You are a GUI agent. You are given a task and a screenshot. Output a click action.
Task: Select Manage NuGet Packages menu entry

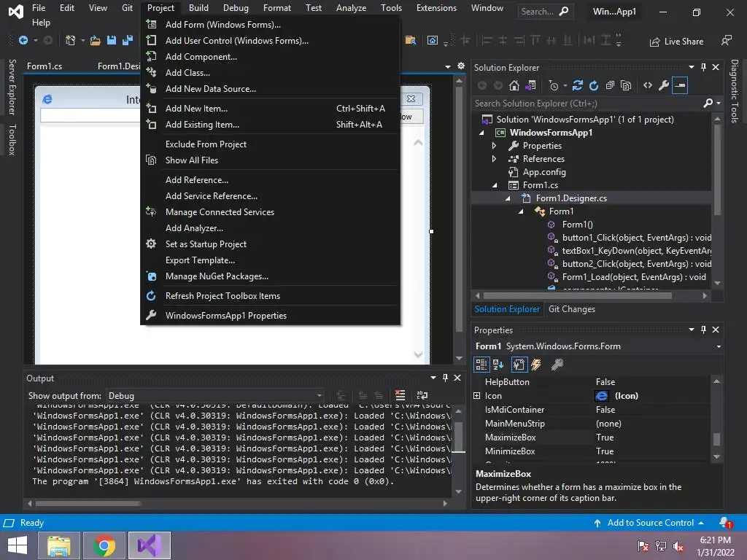coord(271,276)
